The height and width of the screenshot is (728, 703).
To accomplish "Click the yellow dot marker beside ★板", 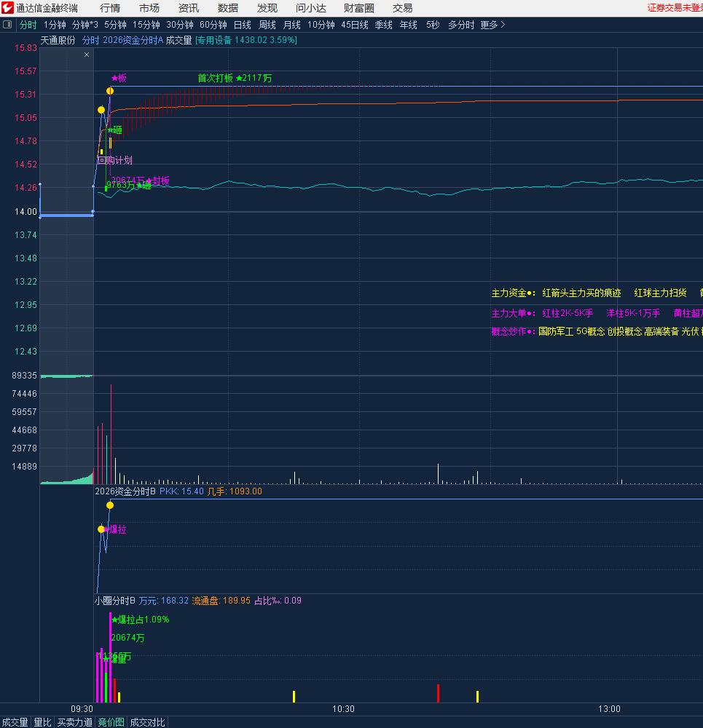I will [110, 91].
